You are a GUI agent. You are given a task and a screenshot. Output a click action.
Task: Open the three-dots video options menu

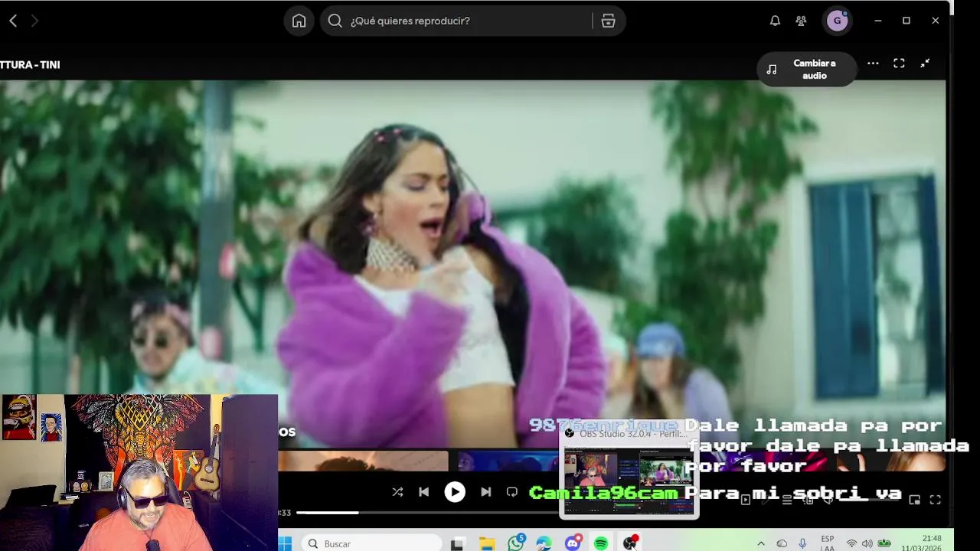click(x=873, y=64)
